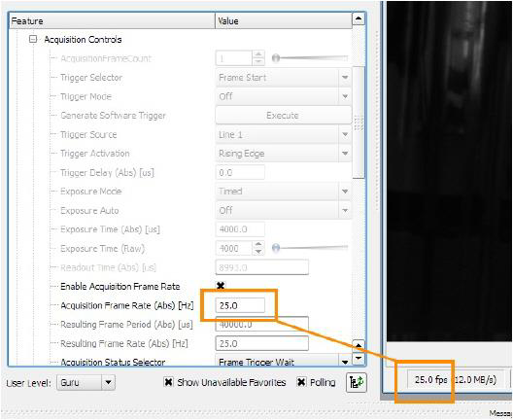The image size is (513, 420).
Task: Click the Value column header
Action: (284, 21)
